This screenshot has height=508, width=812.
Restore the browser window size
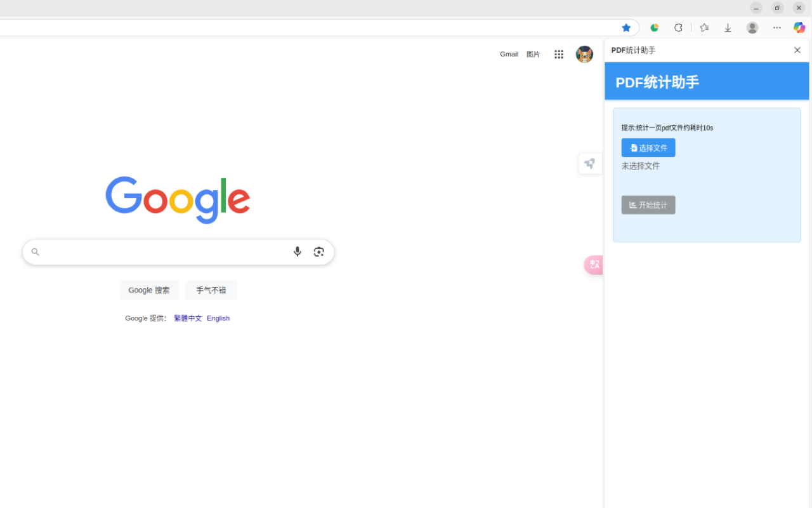pos(778,8)
